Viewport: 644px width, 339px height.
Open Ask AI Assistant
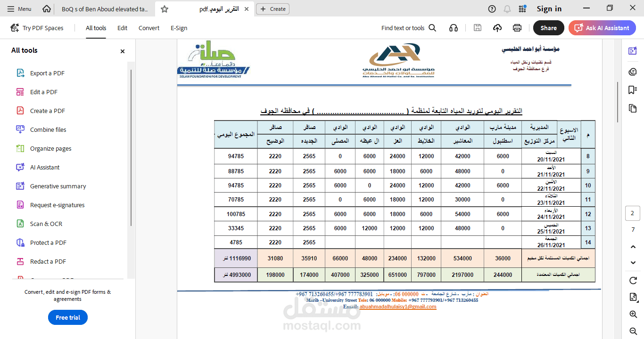[602, 28]
